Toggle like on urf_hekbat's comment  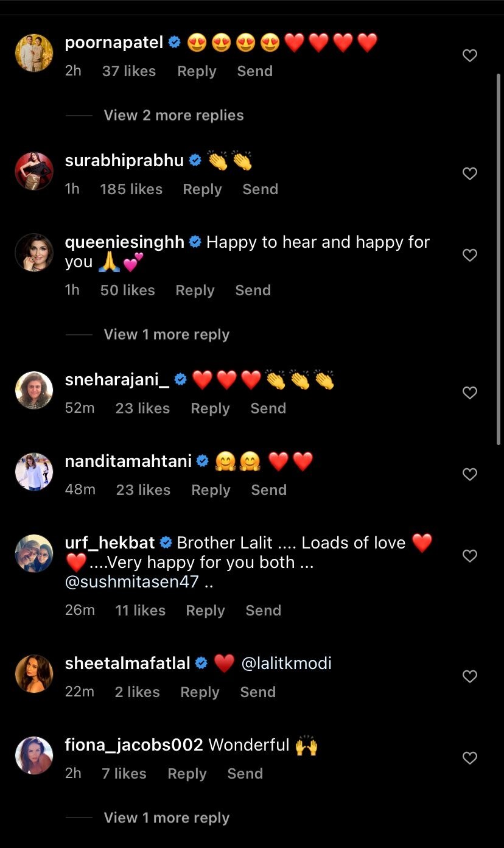[x=469, y=556]
